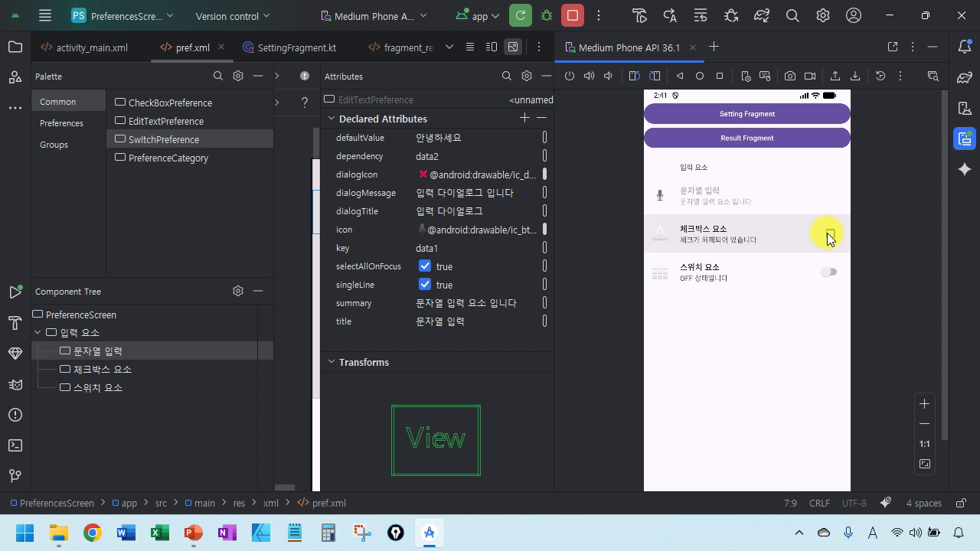
Task: Rotate the virtual device counterclockwise
Action: (x=633, y=76)
